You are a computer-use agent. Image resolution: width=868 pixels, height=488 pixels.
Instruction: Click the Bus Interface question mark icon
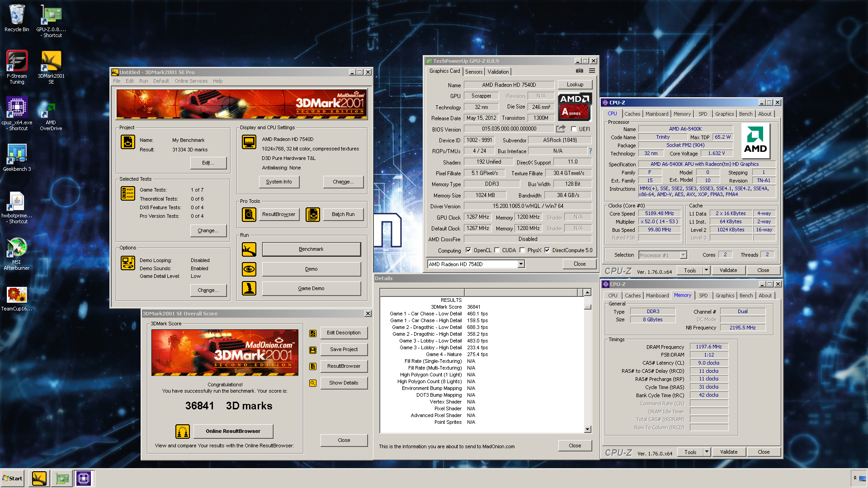590,151
